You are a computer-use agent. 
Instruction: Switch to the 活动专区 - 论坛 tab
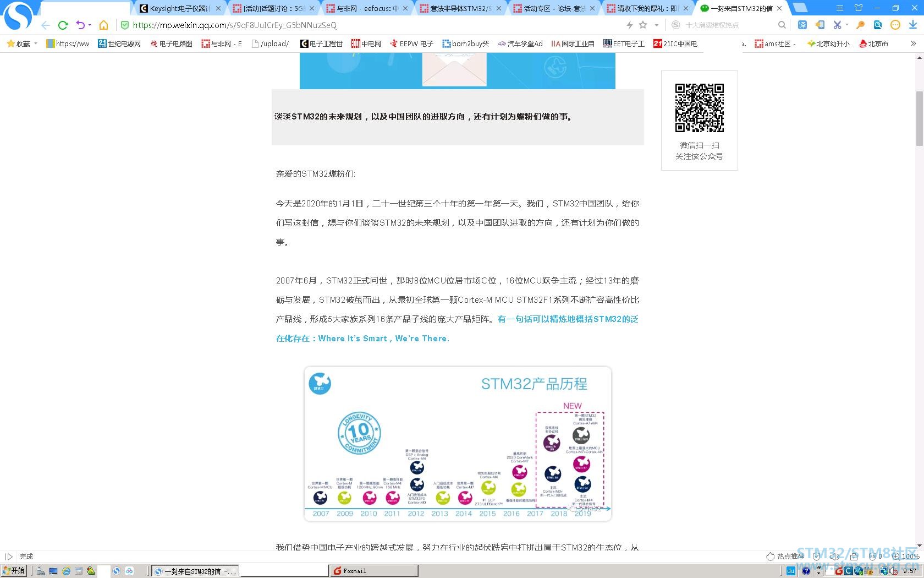[554, 8]
